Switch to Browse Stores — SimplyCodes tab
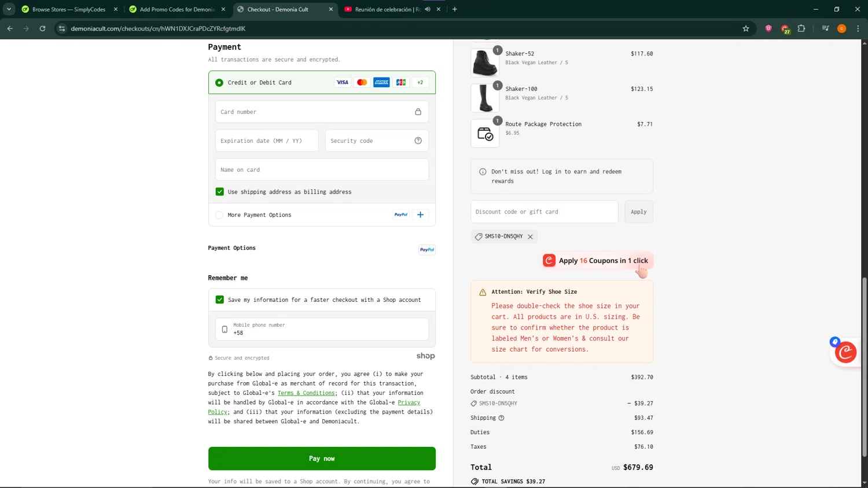 [x=69, y=9]
